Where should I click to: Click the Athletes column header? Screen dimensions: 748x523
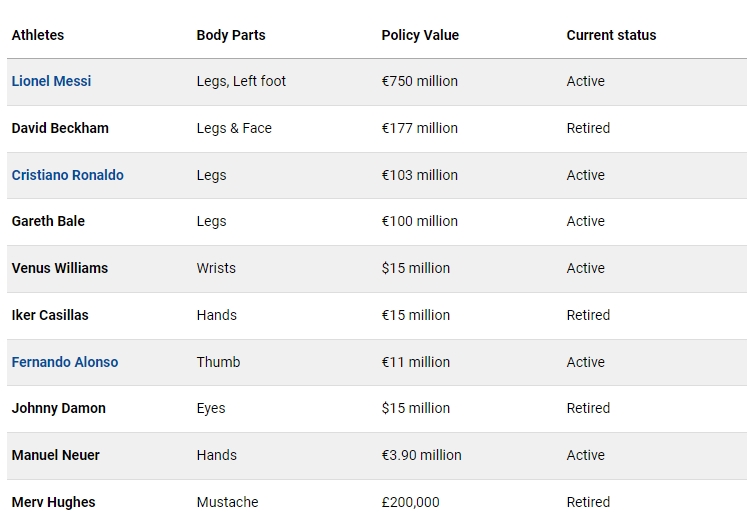pyautogui.click(x=38, y=35)
